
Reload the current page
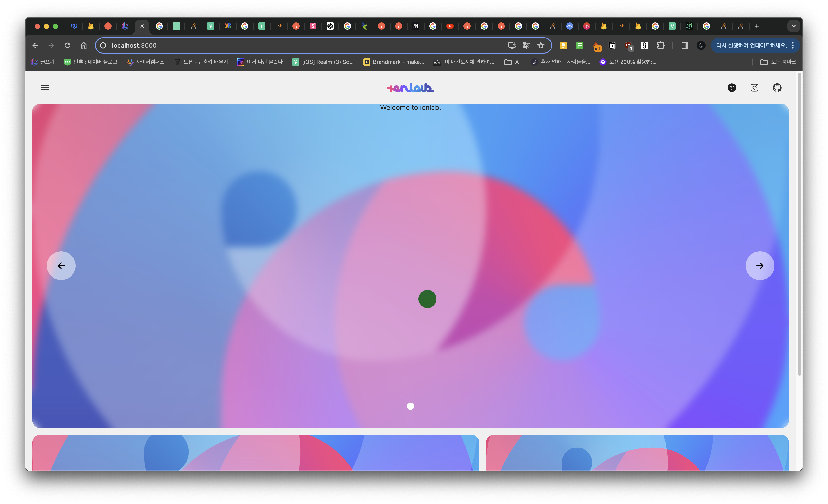point(67,45)
